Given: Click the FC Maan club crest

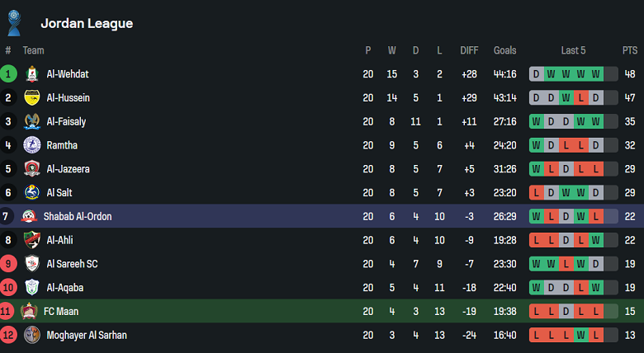Looking at the screenshot, I should click(29, 312).
